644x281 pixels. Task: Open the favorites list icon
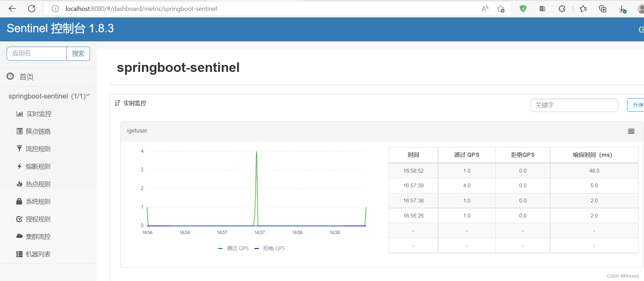(x=583, y=9)
